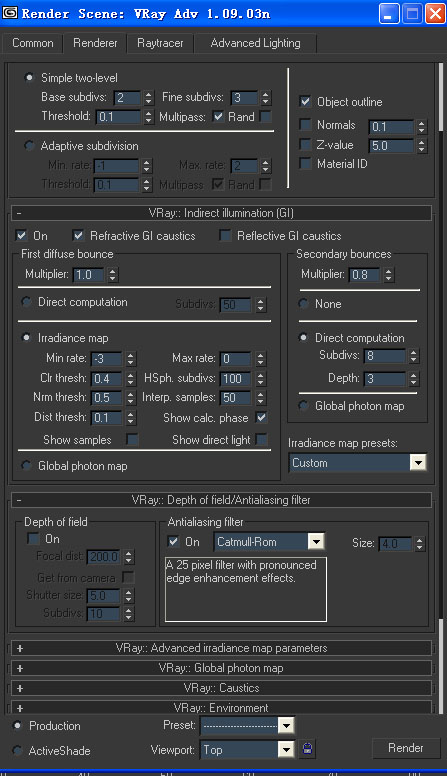Click the lock viewport icon

pos(307,748)
